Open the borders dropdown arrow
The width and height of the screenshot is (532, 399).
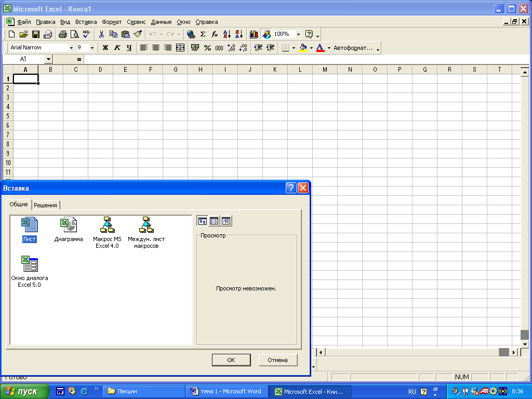click(294, 48)
